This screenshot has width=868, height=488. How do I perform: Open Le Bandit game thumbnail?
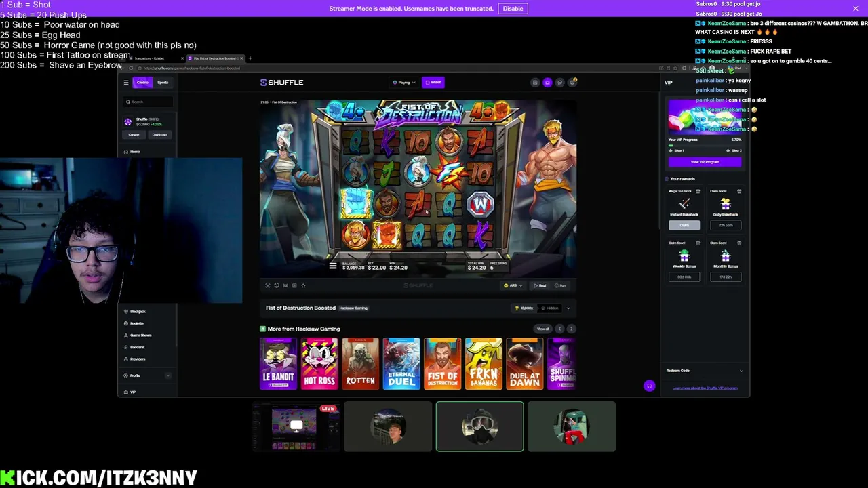279,363
